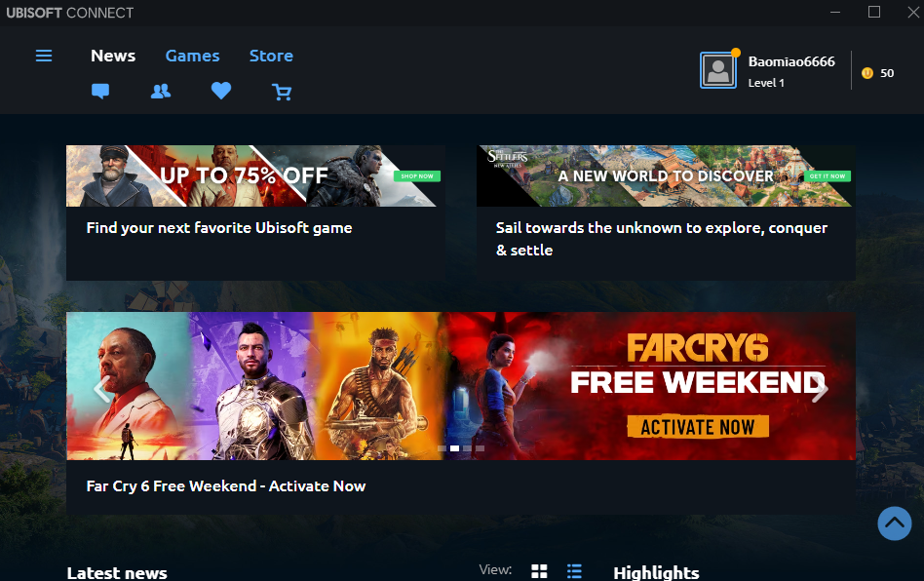Open Far Cry 6 Free Weekend headline

(226, 486)
